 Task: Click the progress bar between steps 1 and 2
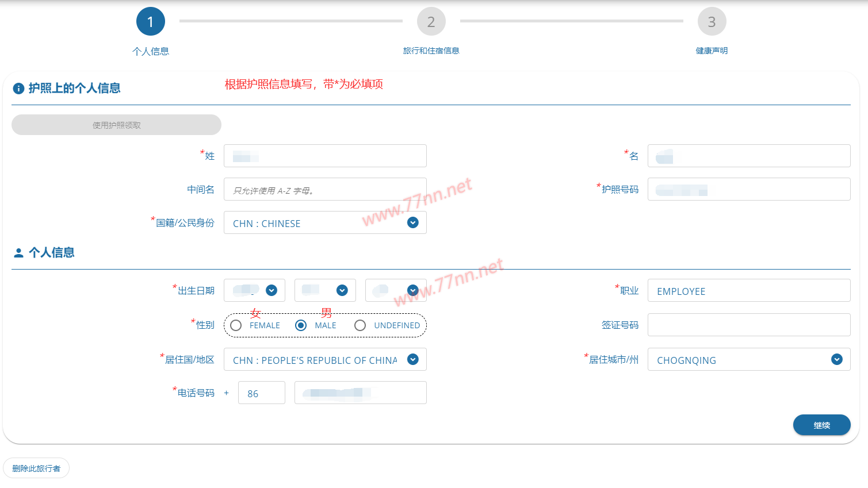[290, 21]
